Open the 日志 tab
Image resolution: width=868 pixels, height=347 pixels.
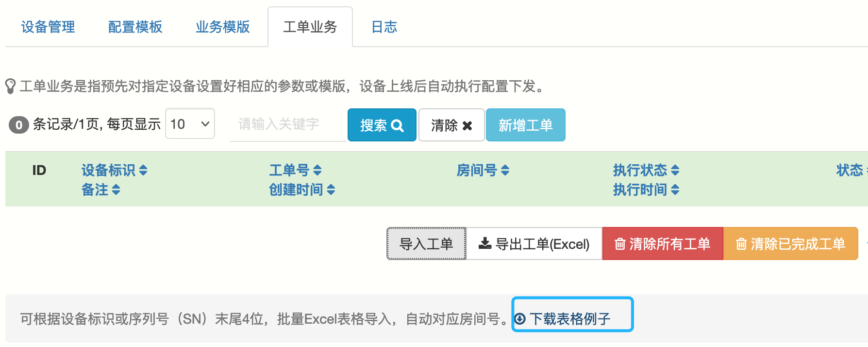[384, 27]
